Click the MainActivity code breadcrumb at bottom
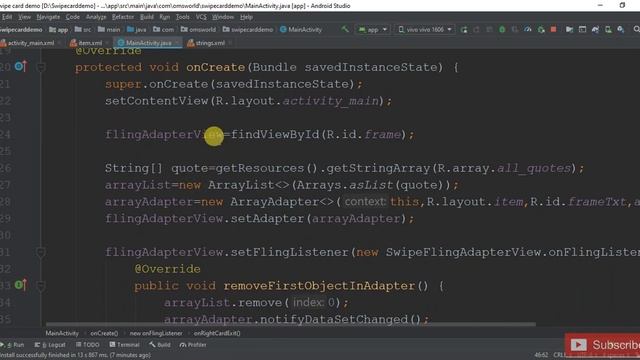 click(62, 333)
